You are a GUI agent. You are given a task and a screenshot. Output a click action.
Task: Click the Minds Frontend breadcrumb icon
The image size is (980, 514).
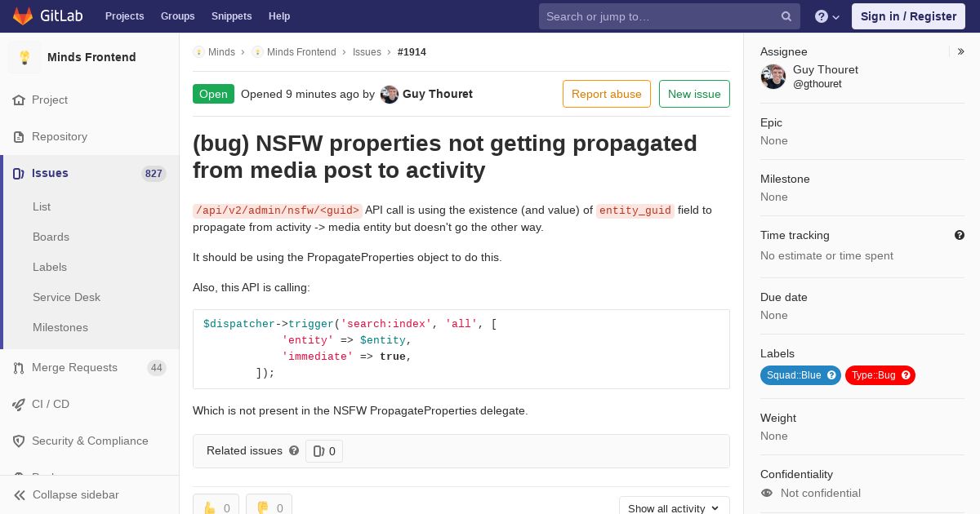257,52
